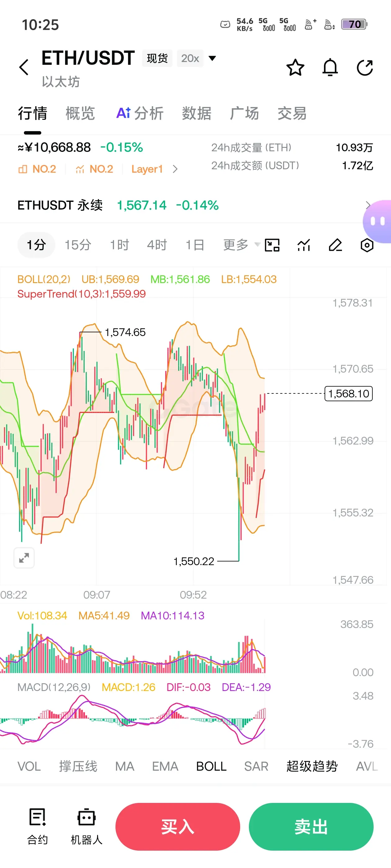Open the purple floating assistant bubble

click(x=378, y=221)
